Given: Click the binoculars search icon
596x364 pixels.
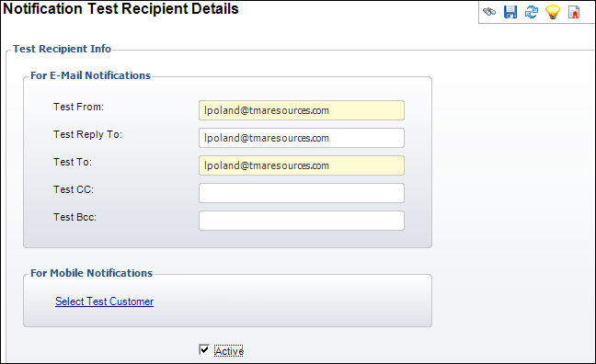Looking at the screenshot, I should pyautogui.click(x=489, y=11).
